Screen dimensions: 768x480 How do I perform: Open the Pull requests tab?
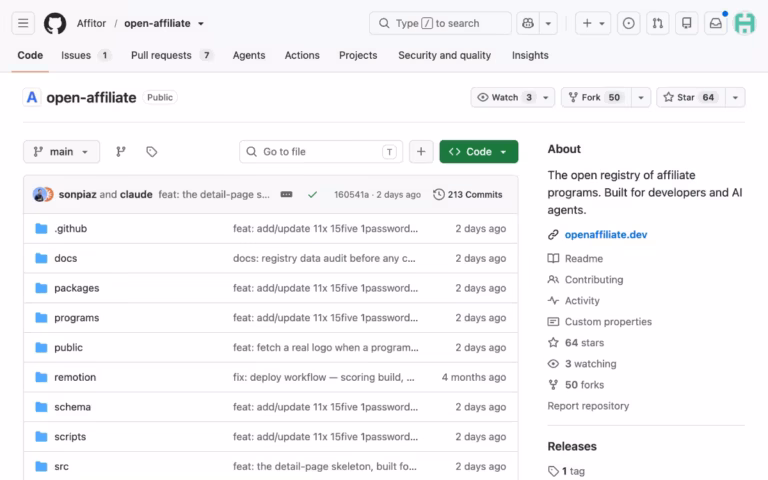coord(172,55)
